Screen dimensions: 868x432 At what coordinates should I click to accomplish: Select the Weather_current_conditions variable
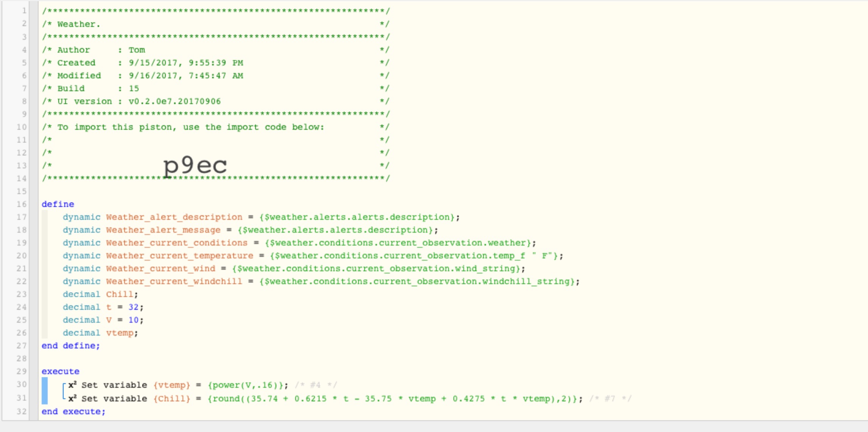click(177, 243)
